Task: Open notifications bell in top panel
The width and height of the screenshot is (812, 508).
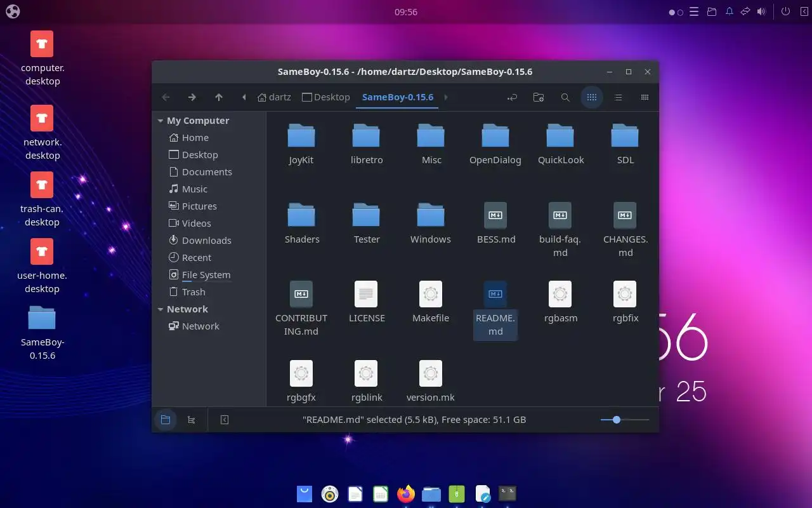Action: coord(730,11)
